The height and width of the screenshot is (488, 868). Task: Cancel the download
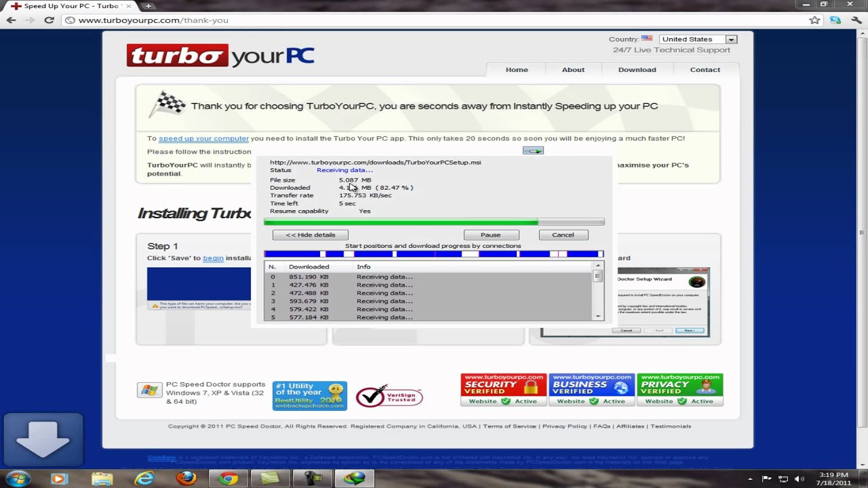pos(563,235)
